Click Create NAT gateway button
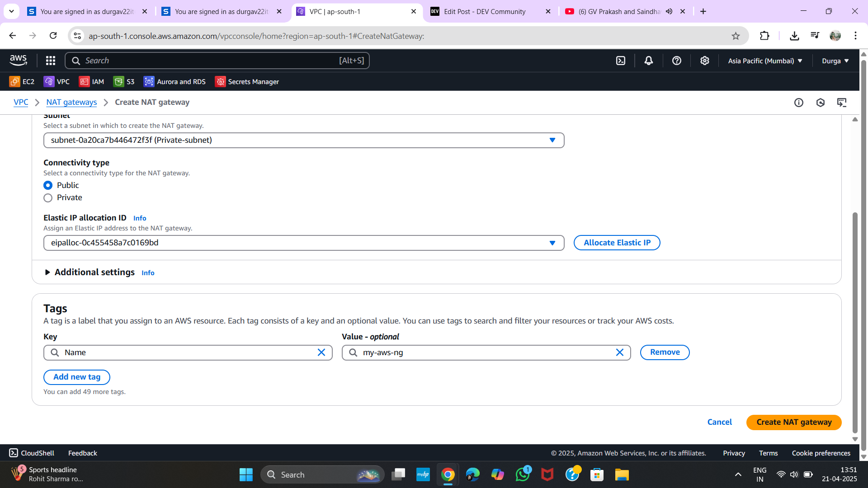 (x=794, y=422)
